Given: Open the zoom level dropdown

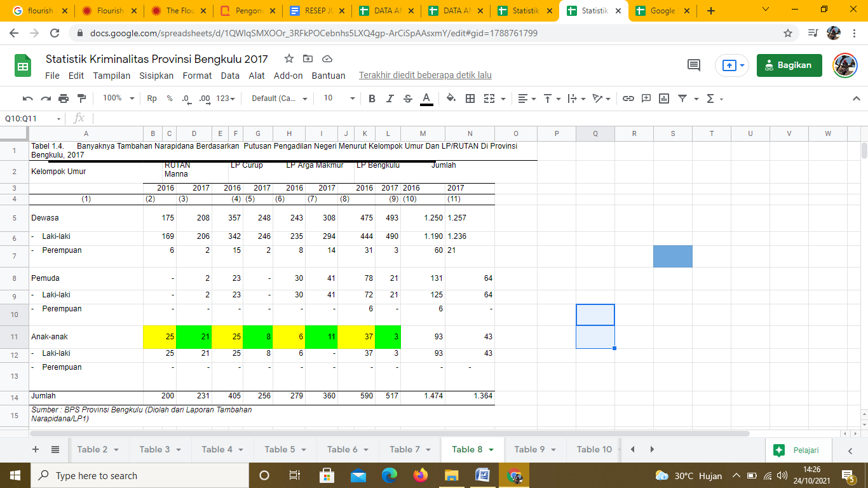Looking at the screenshot, I should (119, 98).
